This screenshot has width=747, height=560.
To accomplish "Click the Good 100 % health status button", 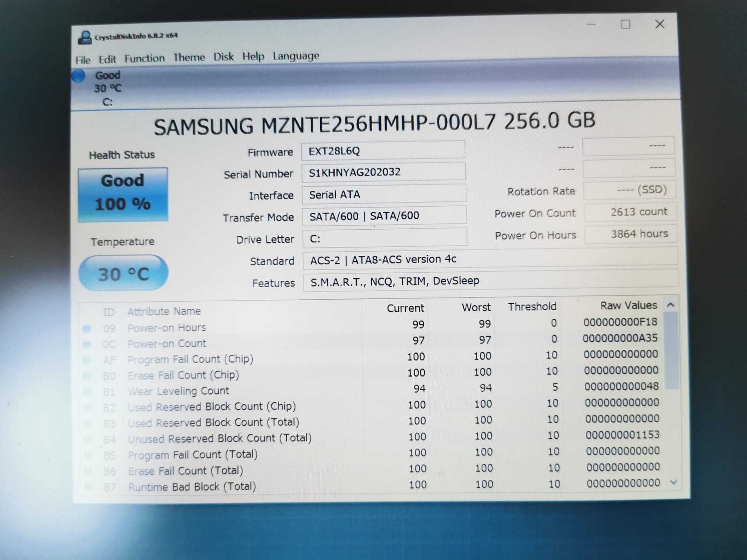I will coord(123,195).
